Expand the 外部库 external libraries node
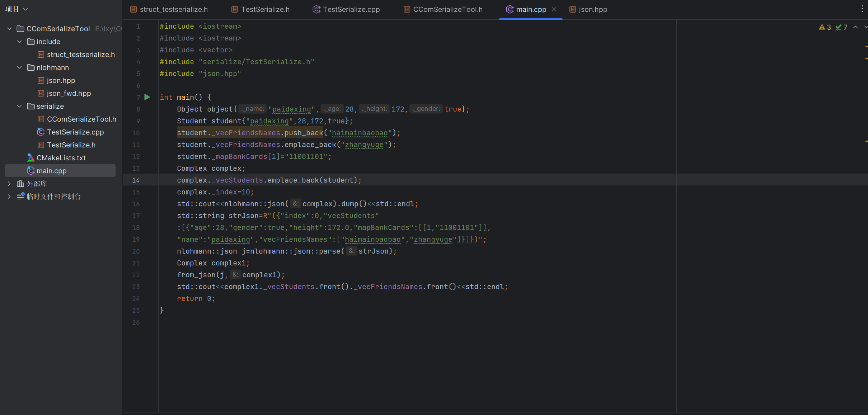The image size is (868, 415). click(x=9, y=184)
